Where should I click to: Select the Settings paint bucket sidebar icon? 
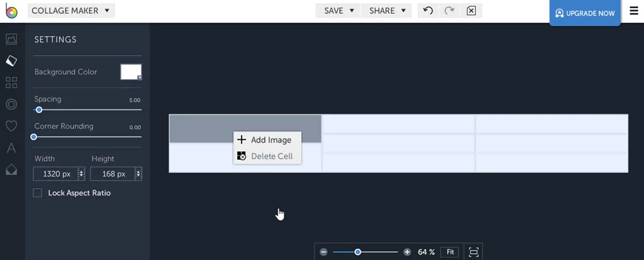11,61
